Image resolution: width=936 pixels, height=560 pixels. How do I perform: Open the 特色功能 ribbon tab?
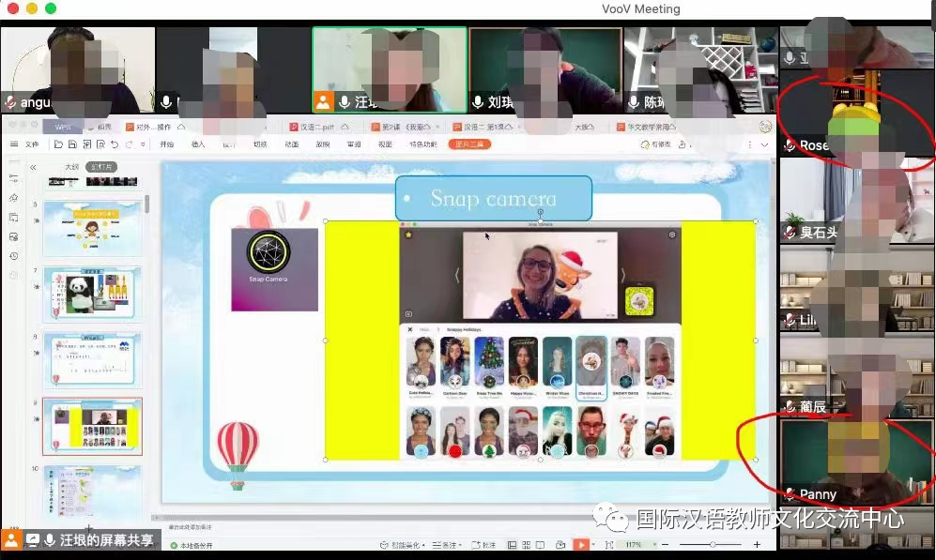[423, 144]
